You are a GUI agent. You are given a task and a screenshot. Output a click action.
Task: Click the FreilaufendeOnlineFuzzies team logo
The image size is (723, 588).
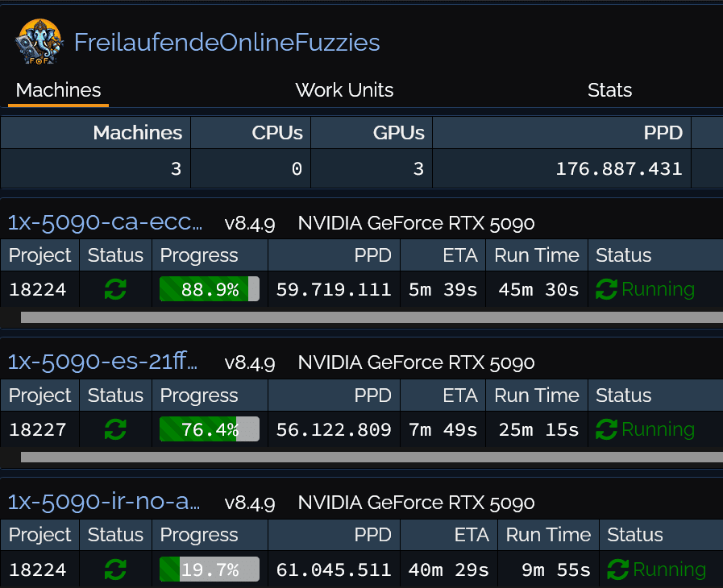[39, 42]
